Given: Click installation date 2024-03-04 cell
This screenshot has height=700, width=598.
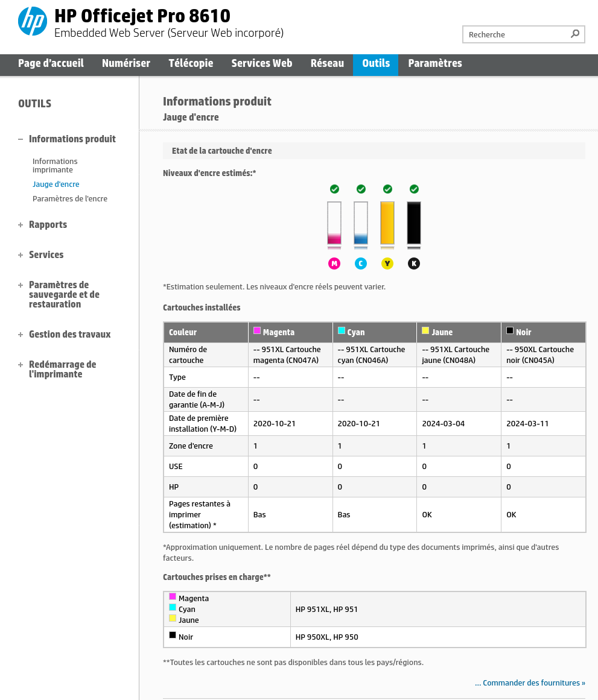Looking at the screenshot, I should pos(459,424).
